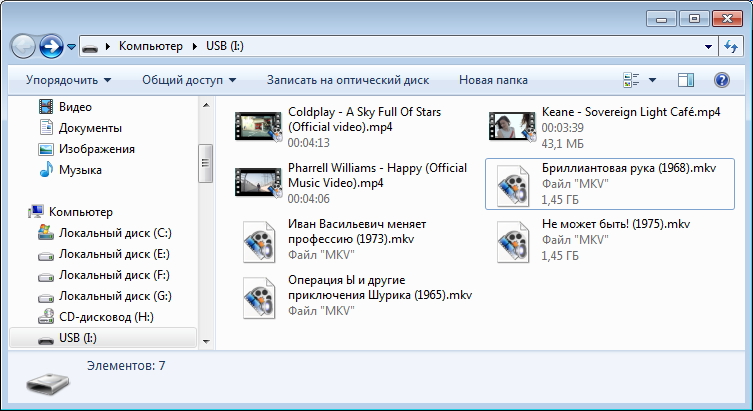Open recent locations dropdown beside navigation arrows
Screen dimensions: 753x411
point(72,47)
